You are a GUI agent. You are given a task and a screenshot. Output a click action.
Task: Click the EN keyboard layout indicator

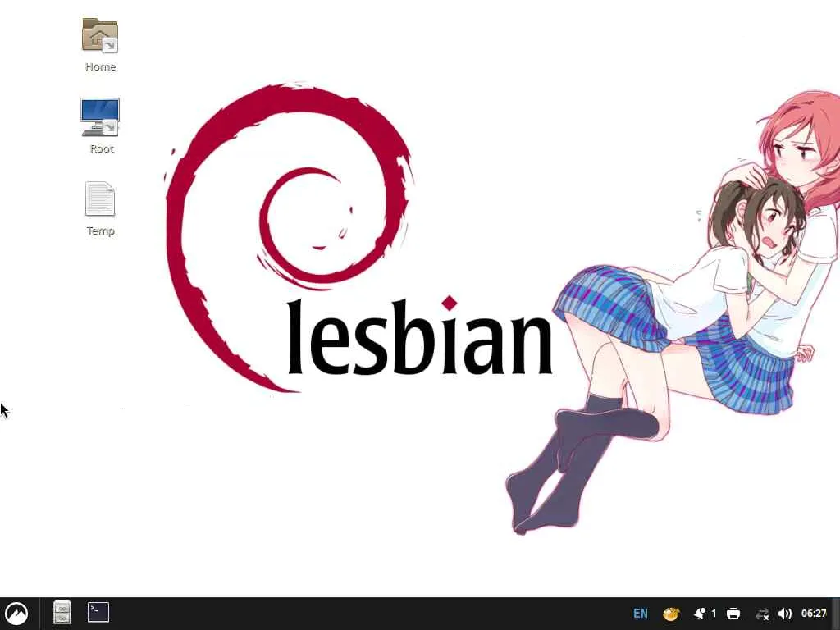[x=640, y=614]
